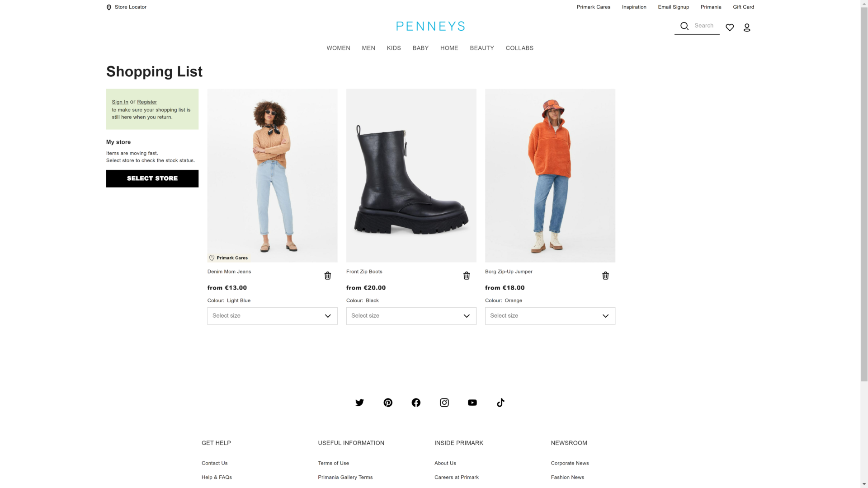This screenshot has width=868, height=488.
Task: Remove Denim Mom Jeans with trash icon
Action: (328, 276)
